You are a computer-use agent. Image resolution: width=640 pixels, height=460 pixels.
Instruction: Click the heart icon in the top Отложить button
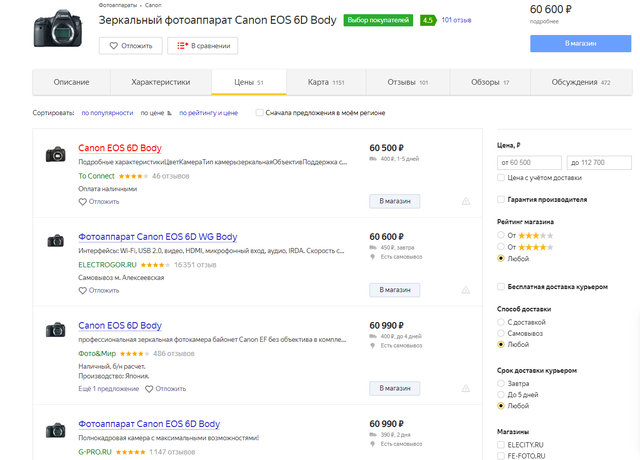[x=112, y=45]
